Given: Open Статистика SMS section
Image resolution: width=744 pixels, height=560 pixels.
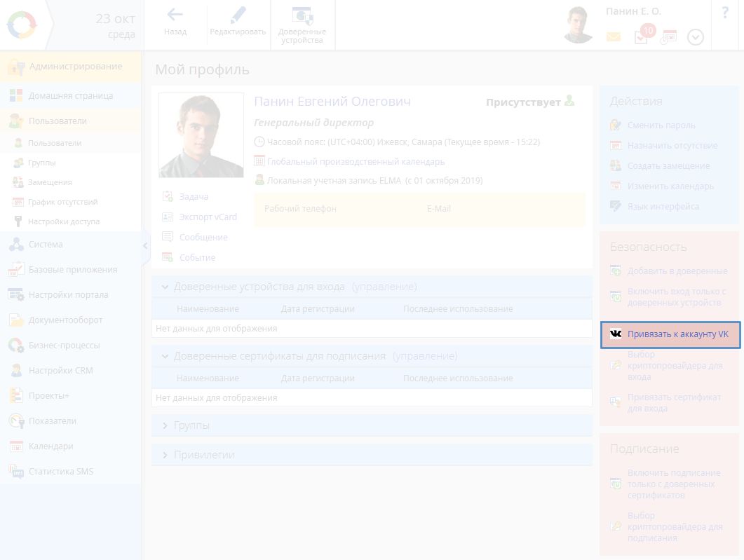Looking at the screenshot, I should coord(71,471).
